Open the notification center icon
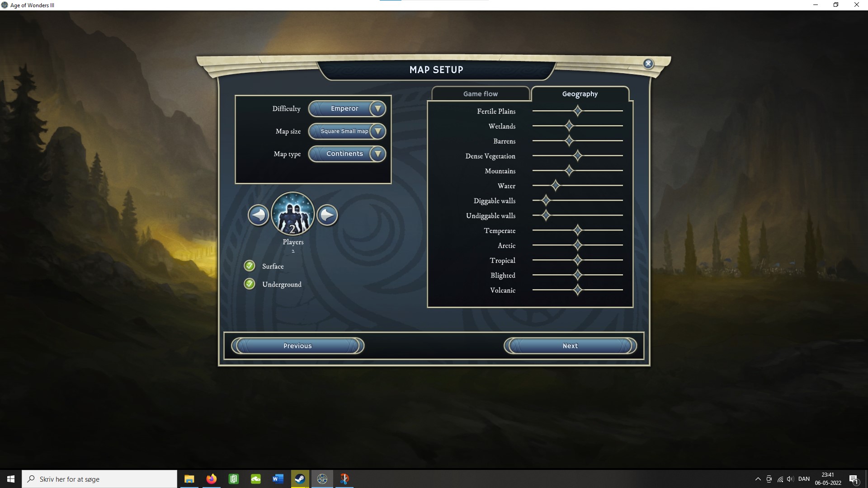This screenshot has width=868, height=488. click(854, 479)
